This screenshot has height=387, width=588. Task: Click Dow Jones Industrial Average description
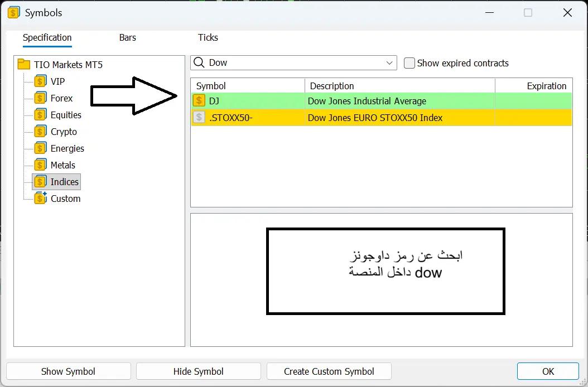(367, 101)
